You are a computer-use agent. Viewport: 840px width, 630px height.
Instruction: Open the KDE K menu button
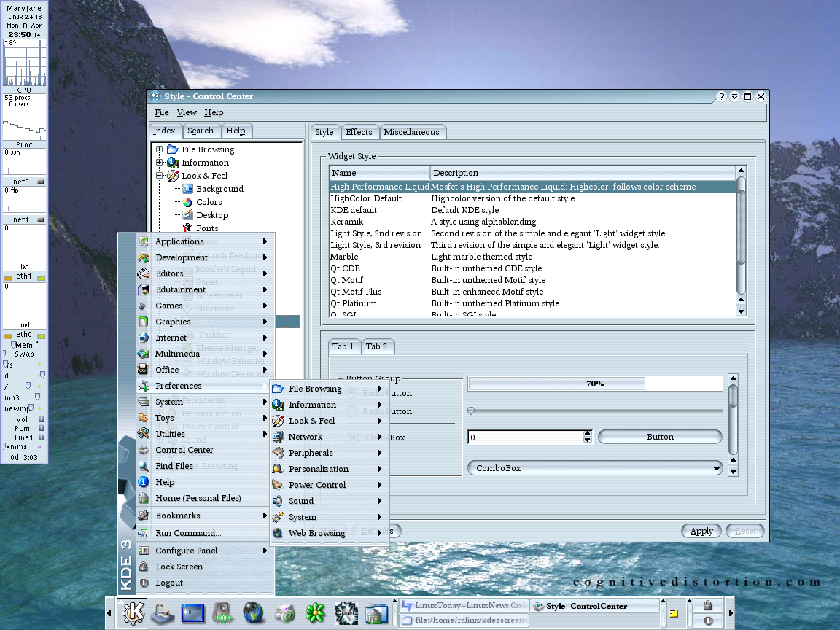tap(132, 613)
